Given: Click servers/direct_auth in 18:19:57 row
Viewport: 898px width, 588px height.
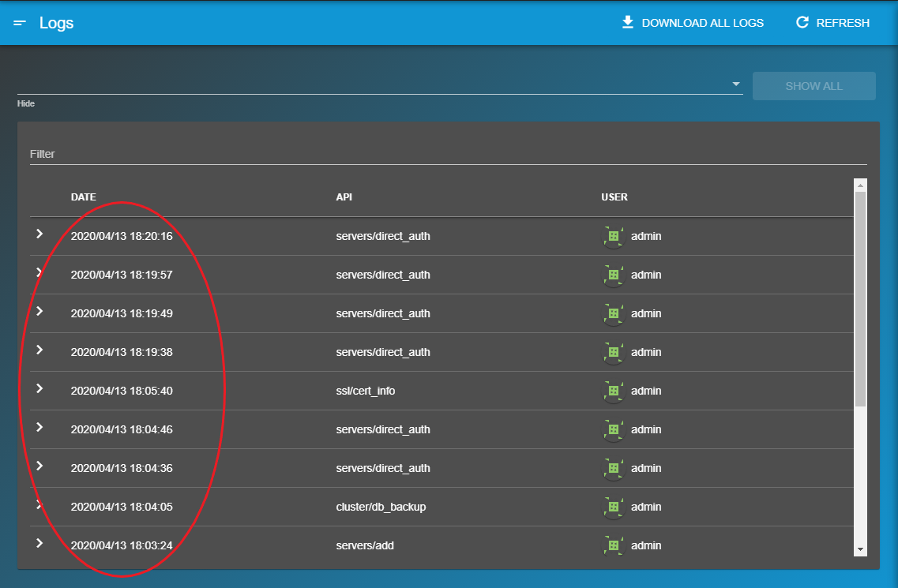Looking at the screenshot, I should tap(382, 275).
